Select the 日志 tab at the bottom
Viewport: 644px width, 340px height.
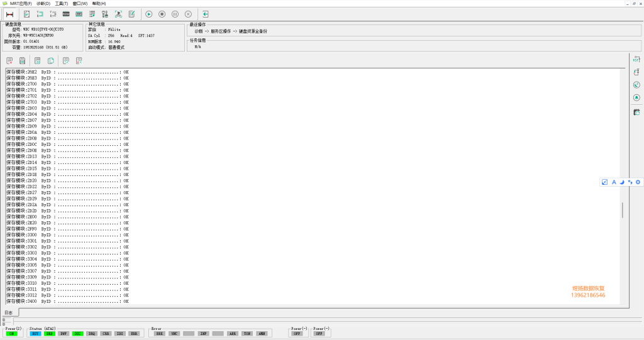(9, 312)
